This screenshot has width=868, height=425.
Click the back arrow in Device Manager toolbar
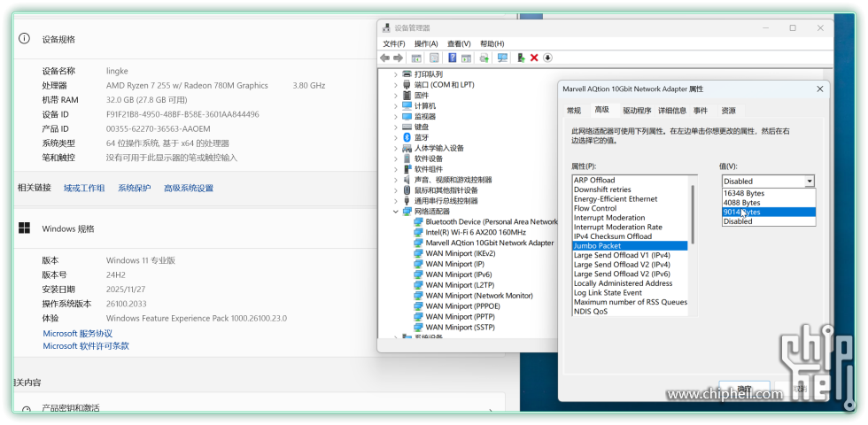click(385, 58)
